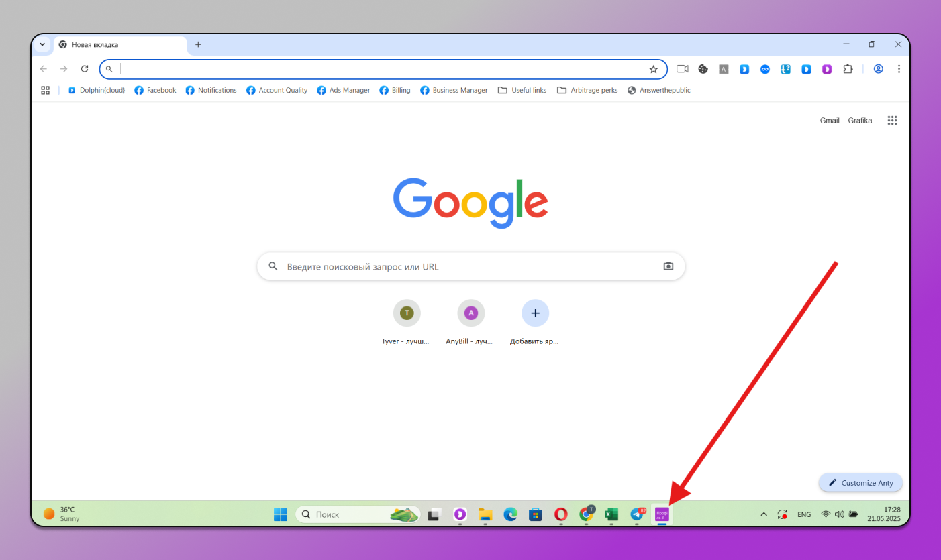
Task: Bookmark this page with the star icon
Action: click(653, 69)
